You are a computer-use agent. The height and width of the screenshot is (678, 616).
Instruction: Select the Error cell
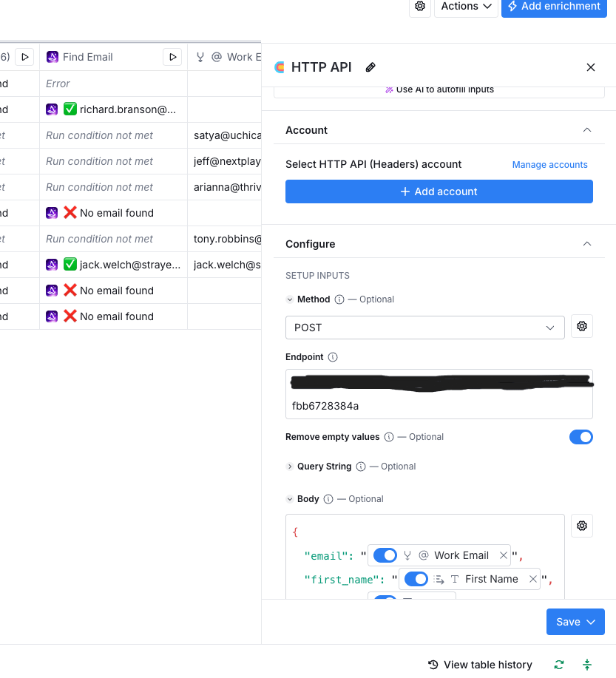113,84
